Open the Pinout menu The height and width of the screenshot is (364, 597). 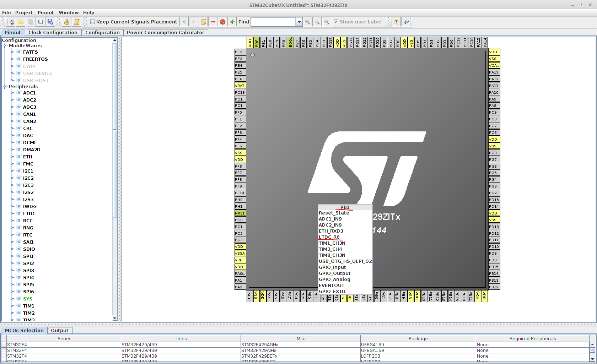(45, 12)
